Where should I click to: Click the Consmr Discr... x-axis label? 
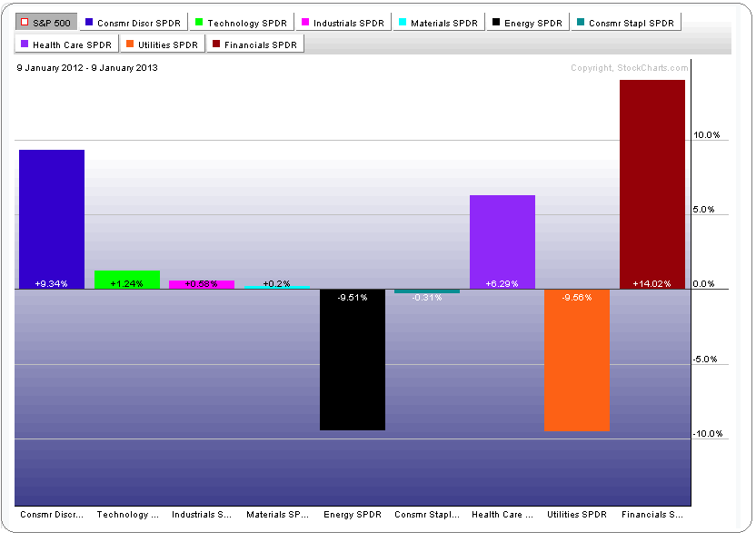click(x=52, y=515)
